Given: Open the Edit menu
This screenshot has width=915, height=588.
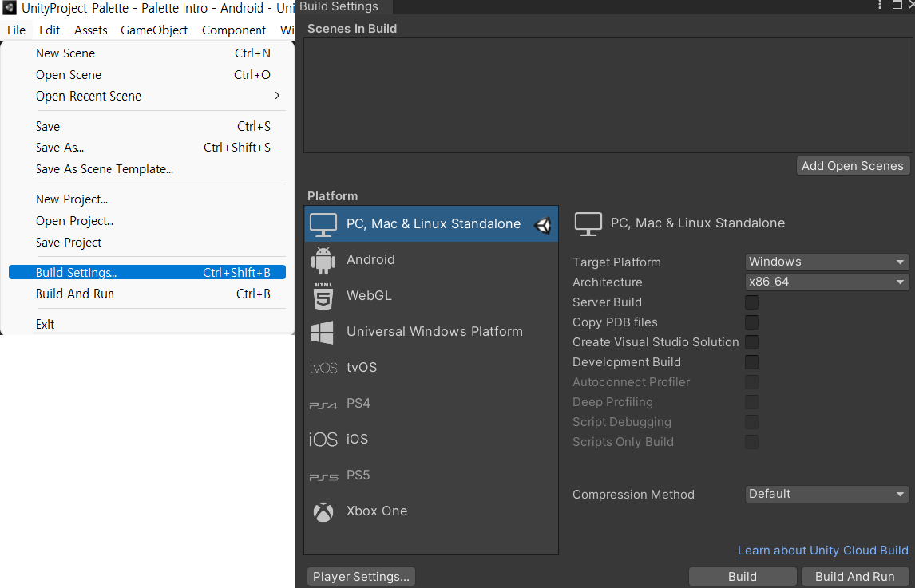Looking at the screenshot, I should point(50,30).
